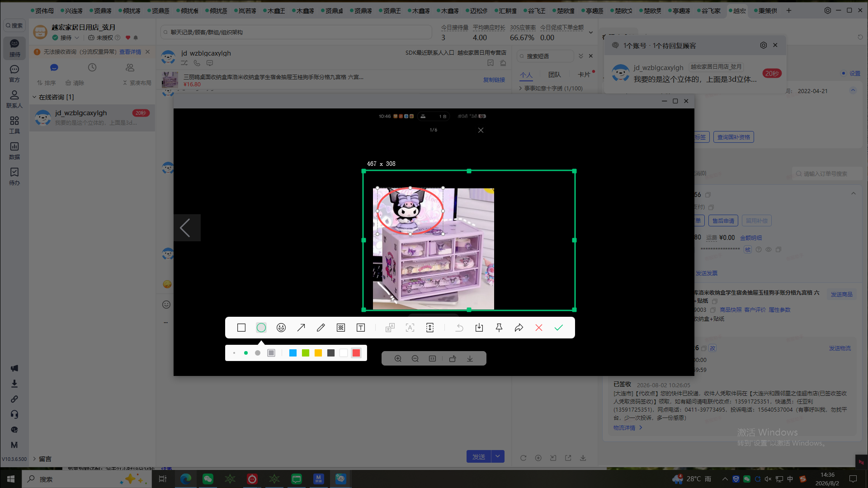This screenshot has height=488, width=868.
Task: Switch to the 个人 phrases tab
Action: click(526, 75)
